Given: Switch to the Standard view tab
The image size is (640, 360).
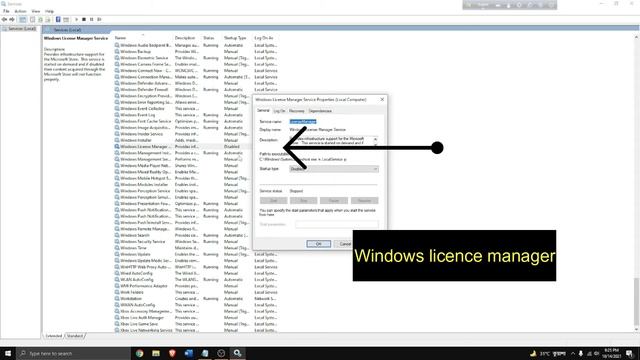Looking at the screenshot, I should pos(75,336).
